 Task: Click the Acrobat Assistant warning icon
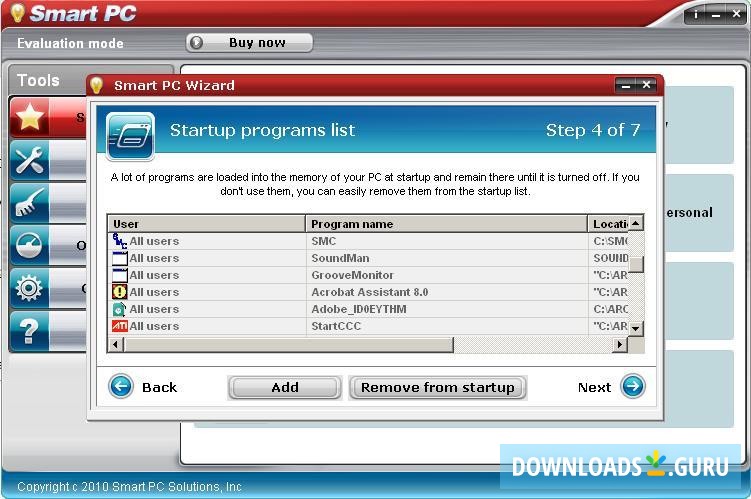click(119, 292)
